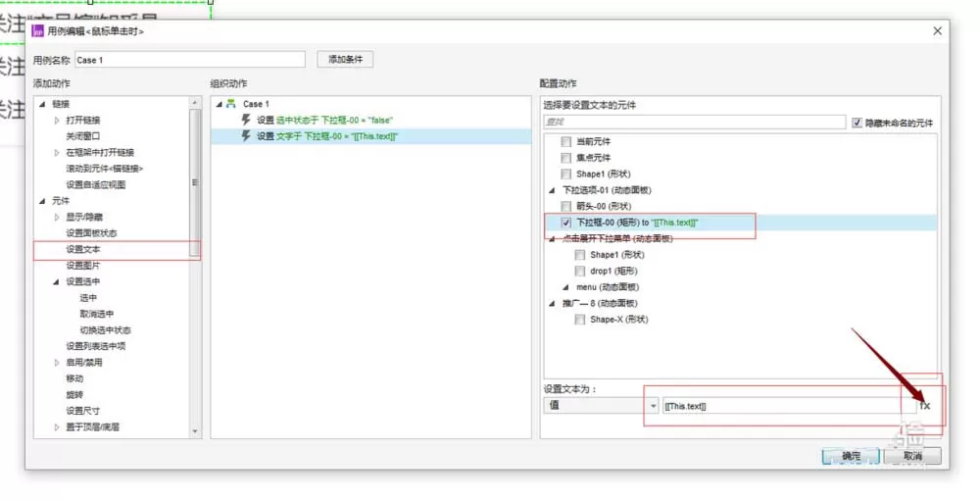
Task: Select the 切换选中状态 action
Action: pos(105,330)
